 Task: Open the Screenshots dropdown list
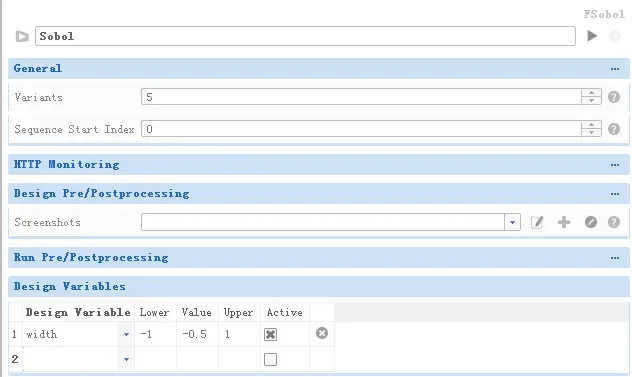pos(512,222)
